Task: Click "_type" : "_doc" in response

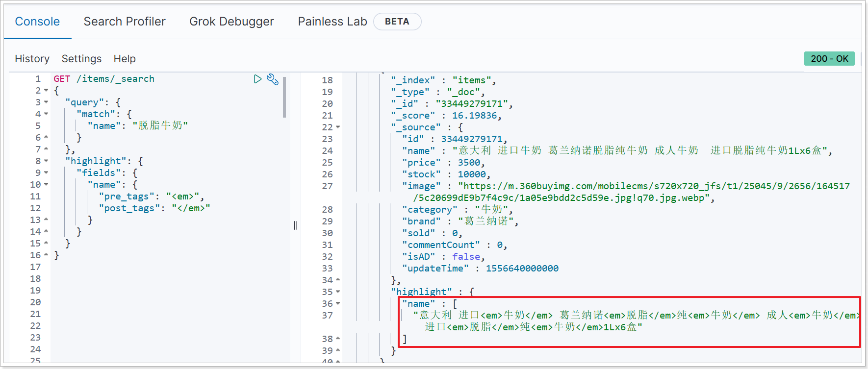Action: (x=437, y=92)
